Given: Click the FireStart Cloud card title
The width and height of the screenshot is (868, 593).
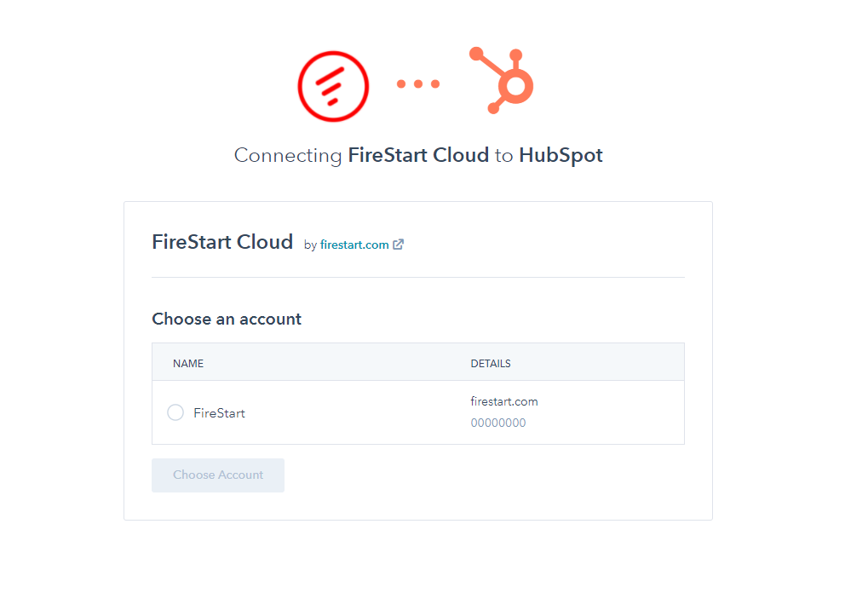Looking at the screenshot, I should [222, 242].
